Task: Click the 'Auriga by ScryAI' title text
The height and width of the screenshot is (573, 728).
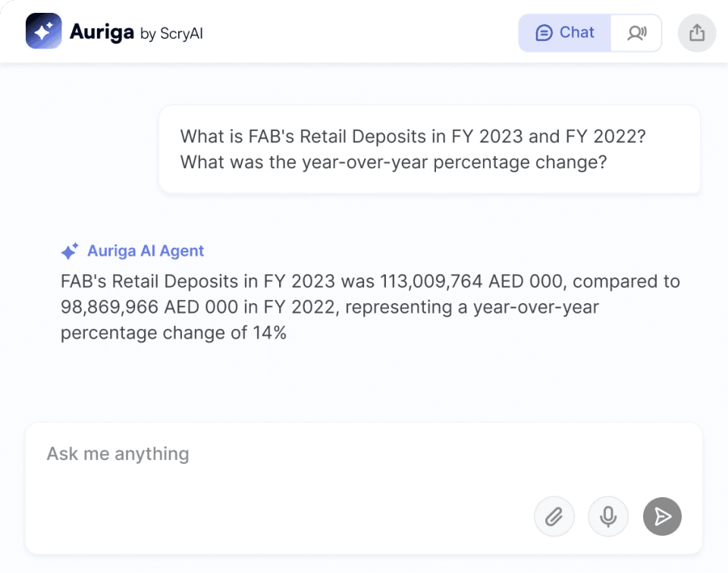Action: [x=136, y=33]
